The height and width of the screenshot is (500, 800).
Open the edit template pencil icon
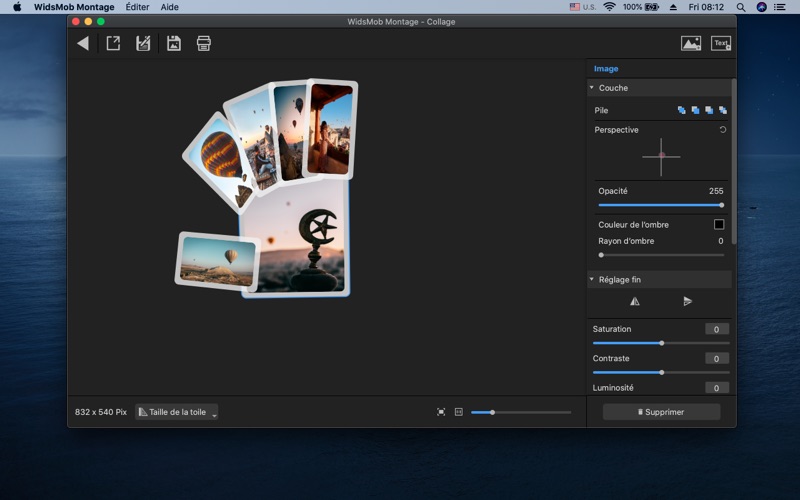pos(143,43)
